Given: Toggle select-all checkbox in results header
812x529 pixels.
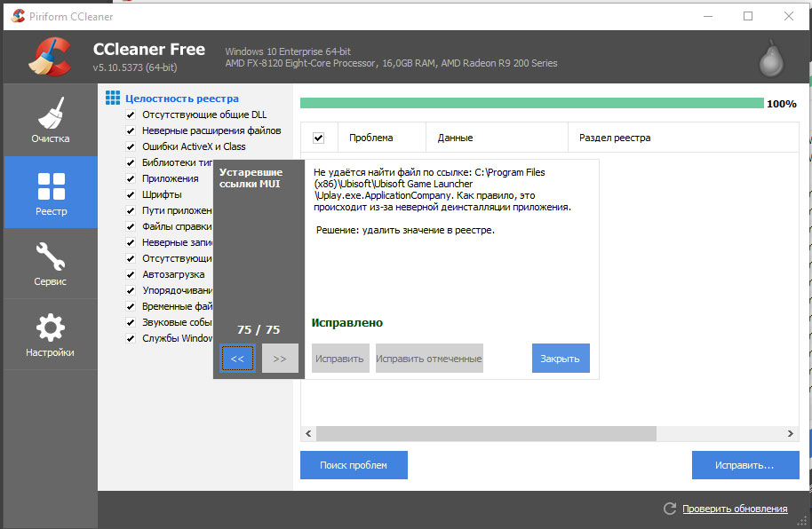Looking at the screenshot, I should 318,138.
